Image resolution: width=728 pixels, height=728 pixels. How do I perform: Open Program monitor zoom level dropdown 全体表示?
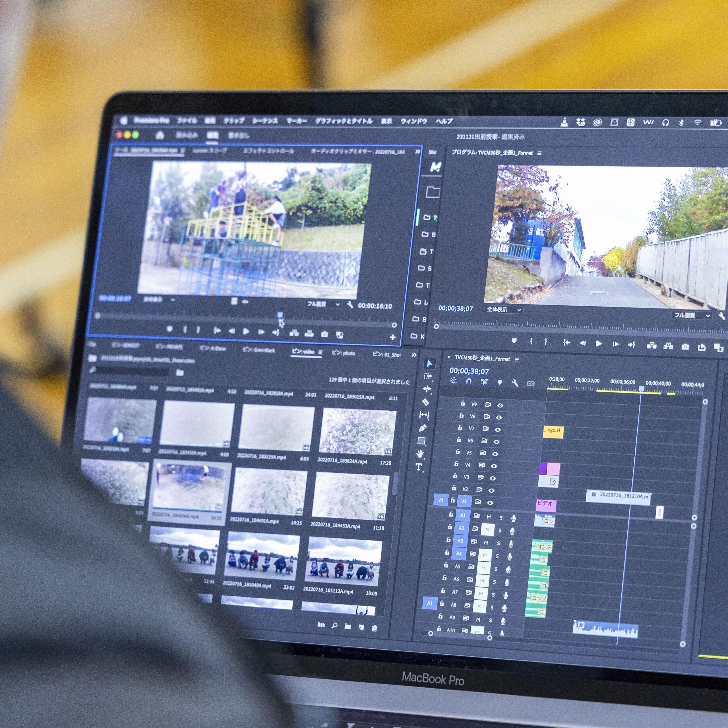tap(503, 309)
